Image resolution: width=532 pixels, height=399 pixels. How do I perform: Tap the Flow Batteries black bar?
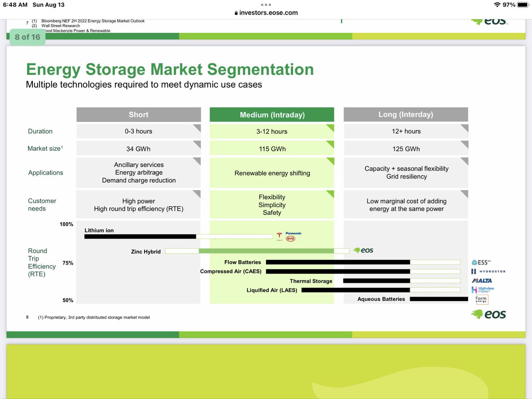tap(338, 262)
